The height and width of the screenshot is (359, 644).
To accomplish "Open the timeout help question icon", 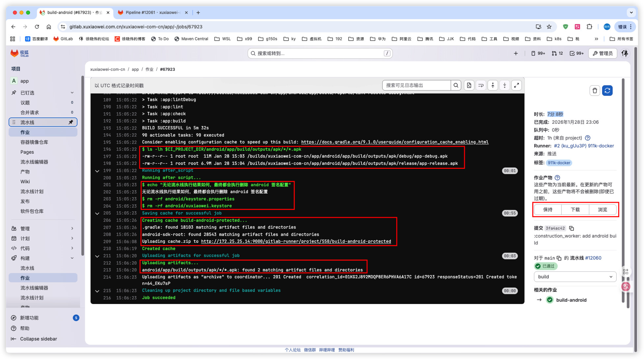I will pos(588,138).
